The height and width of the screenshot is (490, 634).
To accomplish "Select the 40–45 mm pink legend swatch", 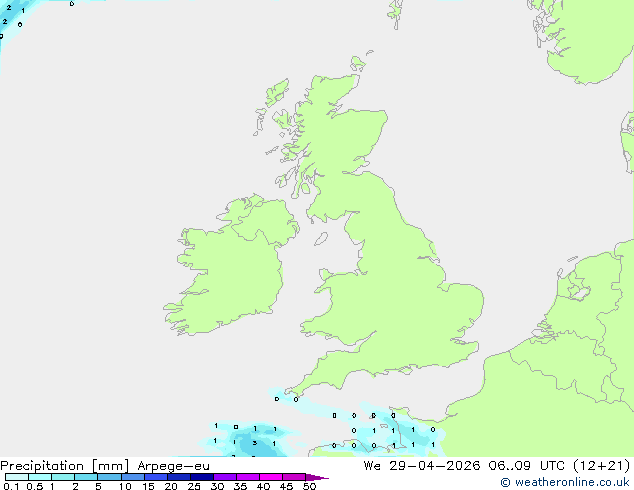I will click(271, 477).
